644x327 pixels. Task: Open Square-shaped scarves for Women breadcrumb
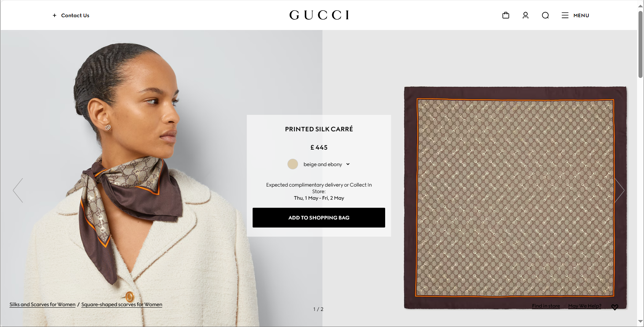click(x=122, y=304)
